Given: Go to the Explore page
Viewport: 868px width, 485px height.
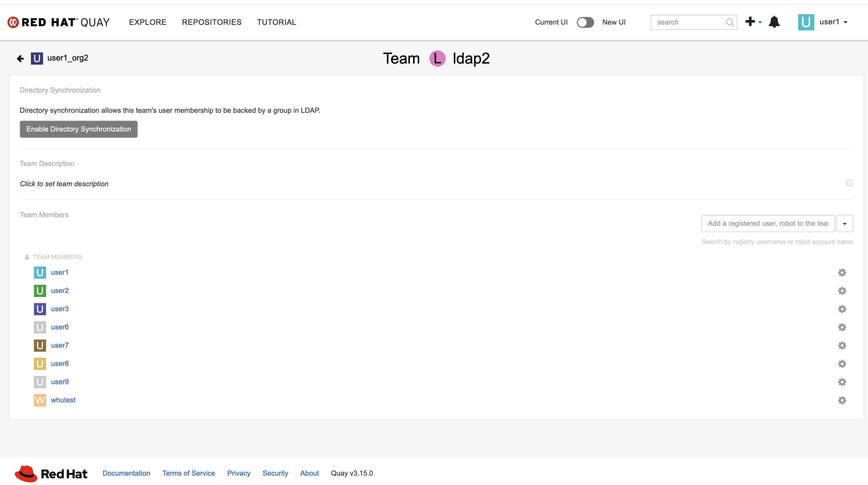Looking at the screenshot, I should (148, 22).
